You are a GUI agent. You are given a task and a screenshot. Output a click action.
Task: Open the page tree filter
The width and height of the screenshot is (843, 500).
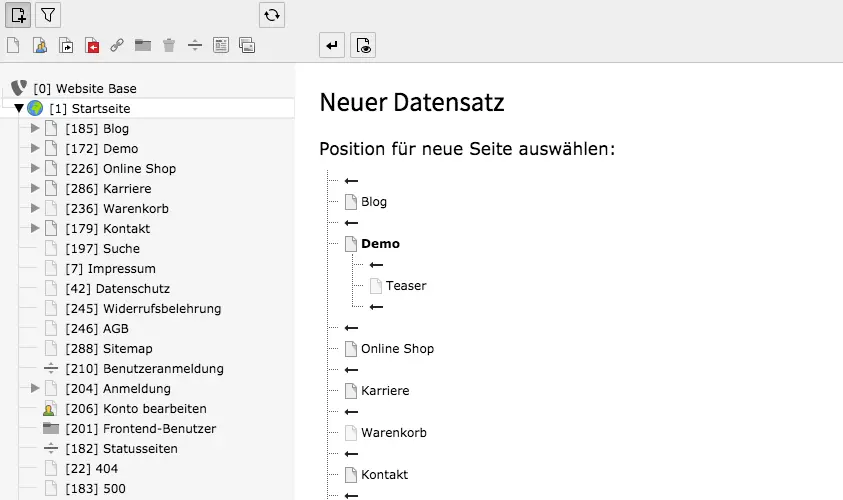tap(48, 15)
